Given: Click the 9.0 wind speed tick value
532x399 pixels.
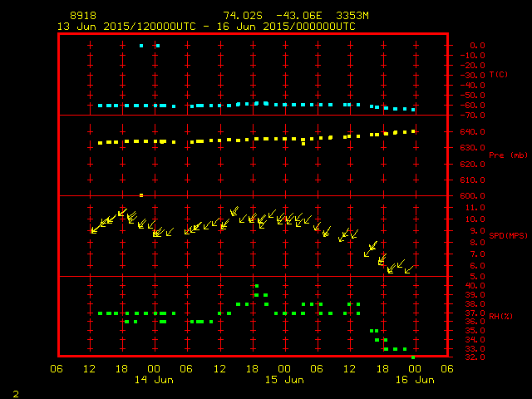Looking at the screenshot, I should pos(477,231).
